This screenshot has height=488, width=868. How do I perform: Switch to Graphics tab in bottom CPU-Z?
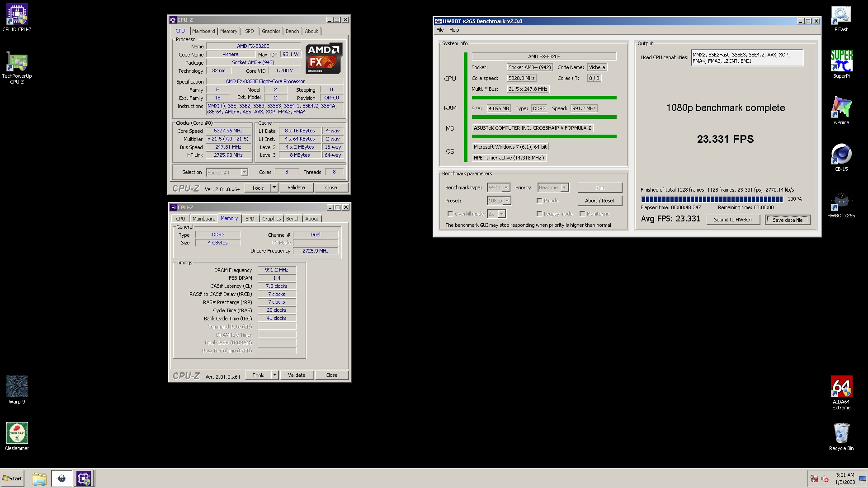coord(271,219)
